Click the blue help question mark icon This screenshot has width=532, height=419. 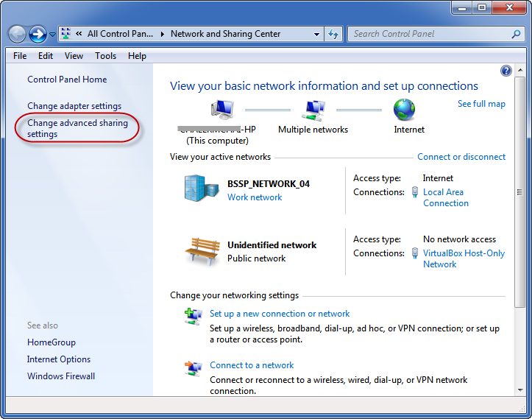click(x=506, y=71)
